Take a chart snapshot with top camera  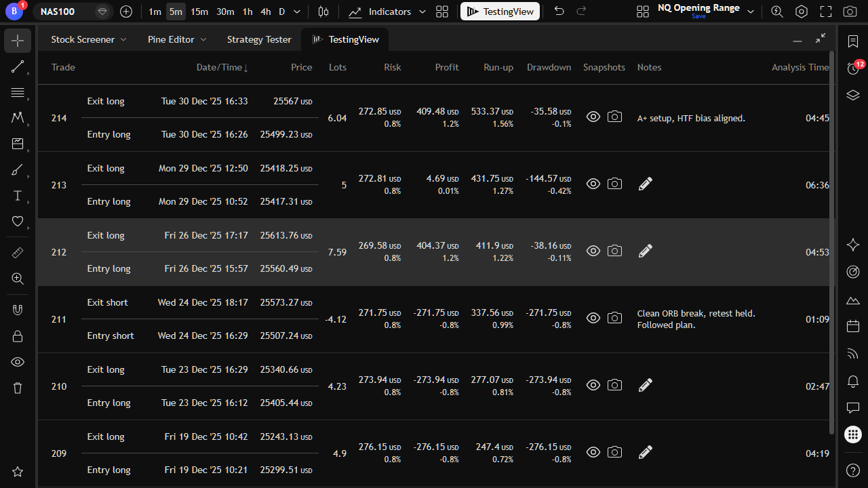(850, 12)
